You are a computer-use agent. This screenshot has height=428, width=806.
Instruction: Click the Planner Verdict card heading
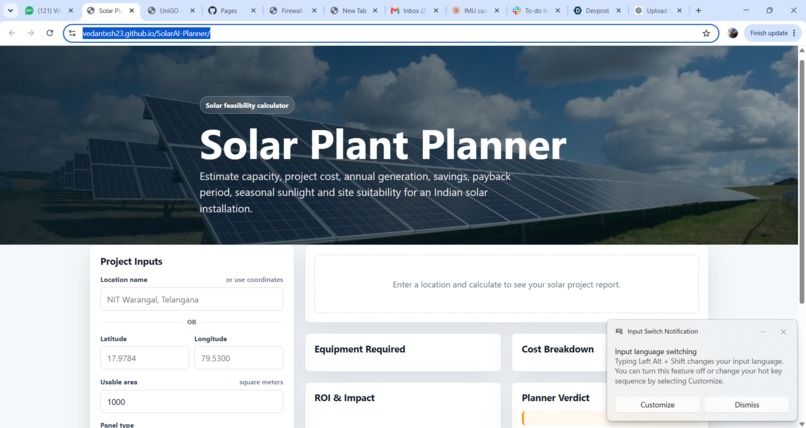(x=556, y=398)
